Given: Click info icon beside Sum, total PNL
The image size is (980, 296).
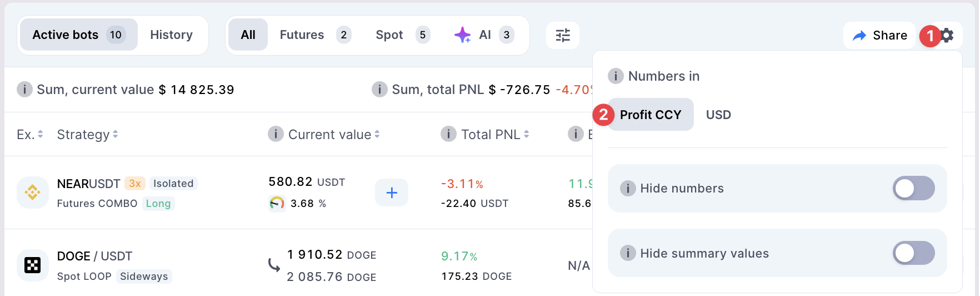Looking at the screenshot, I should pos(379,90).
